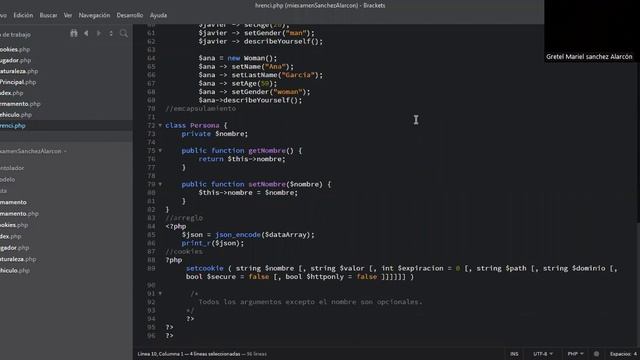
Task: Open the PHP language mode dropdown
Action: coord(576,354)
